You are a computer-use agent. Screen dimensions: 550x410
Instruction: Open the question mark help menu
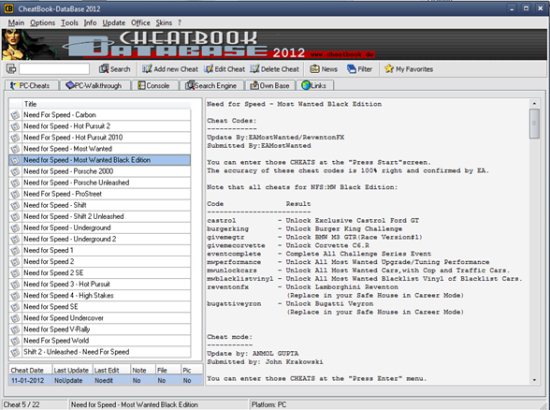(x=179, y=23)
